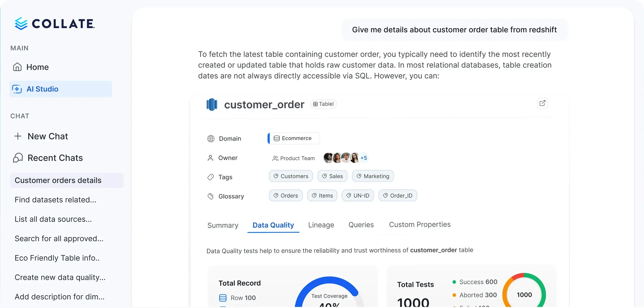Open the Custom Properties tab

420,224
